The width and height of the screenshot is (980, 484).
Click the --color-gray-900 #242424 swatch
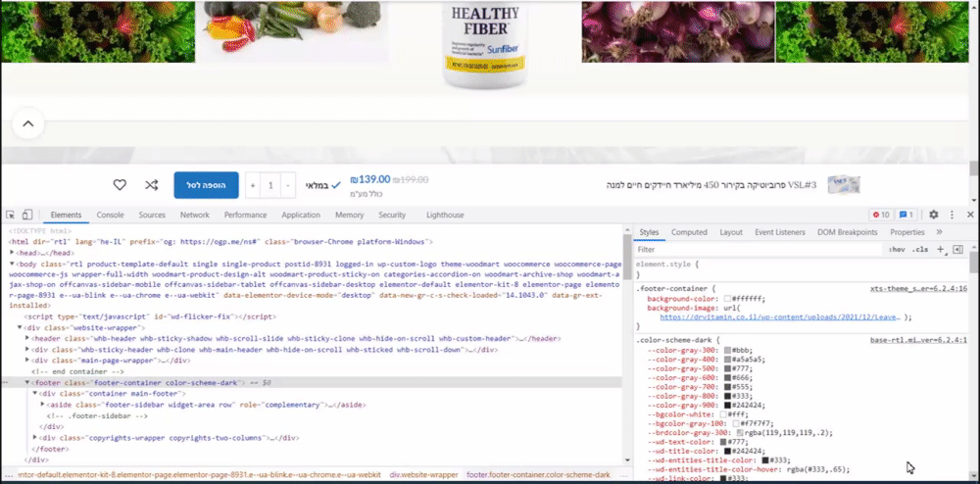[727, 406]
